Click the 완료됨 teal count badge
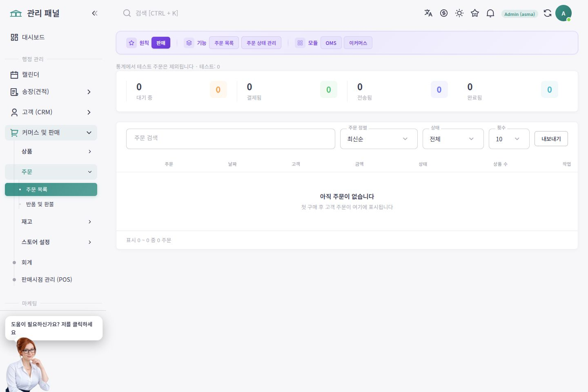The width and height of the screenshot is (588, 392). pos(550,90)
